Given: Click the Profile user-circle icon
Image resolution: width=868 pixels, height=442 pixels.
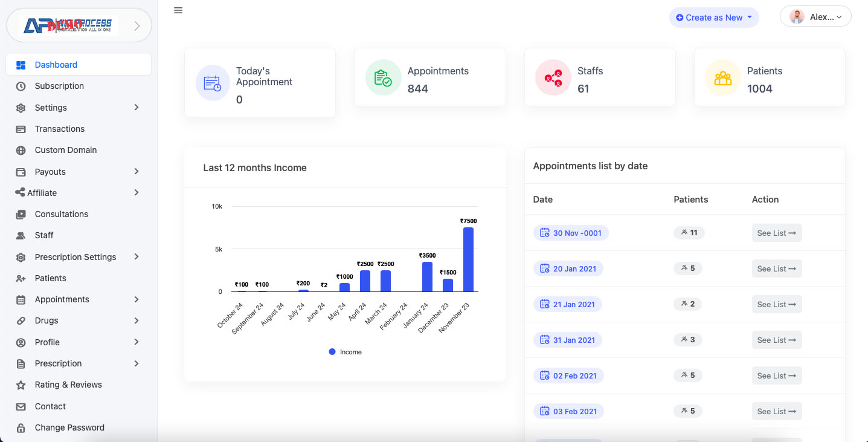Looking at the screenshot, I should point(21,342).
